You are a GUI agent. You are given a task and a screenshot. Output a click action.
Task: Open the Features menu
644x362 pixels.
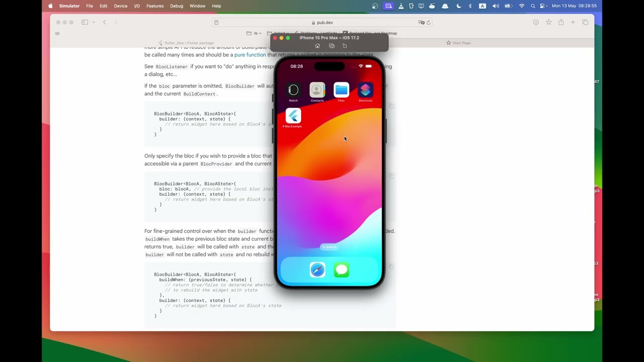coord(155,6)
